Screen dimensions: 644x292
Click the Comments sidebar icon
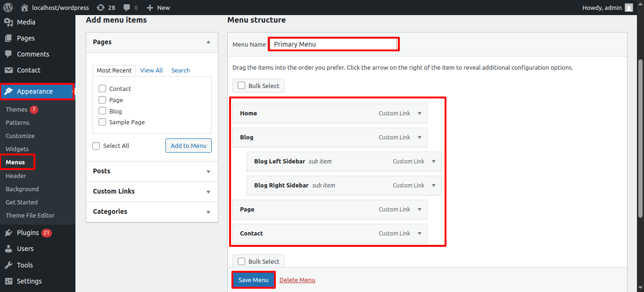point(8,54)
